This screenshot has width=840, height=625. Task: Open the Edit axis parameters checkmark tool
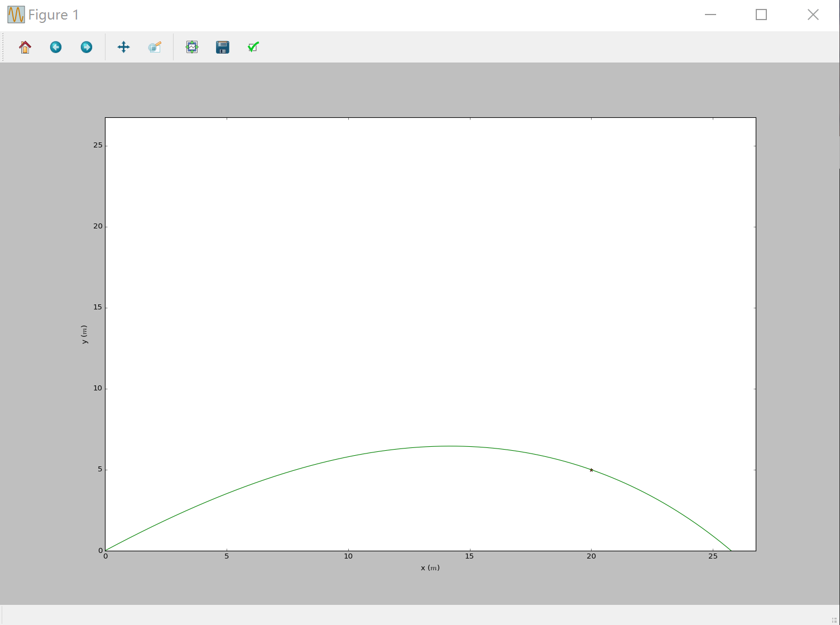coord(253,47)
